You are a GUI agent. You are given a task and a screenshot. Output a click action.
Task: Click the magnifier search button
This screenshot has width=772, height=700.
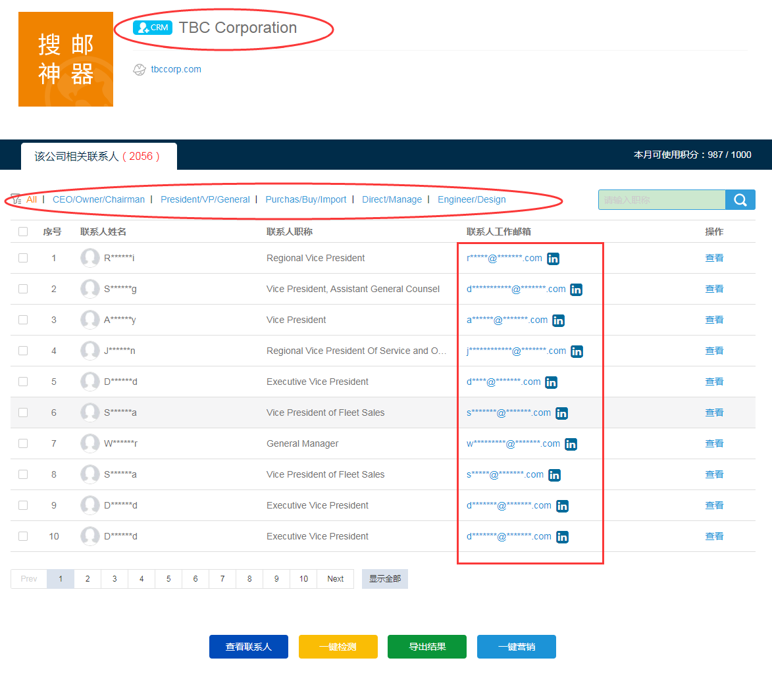click(x=740, y=200)
